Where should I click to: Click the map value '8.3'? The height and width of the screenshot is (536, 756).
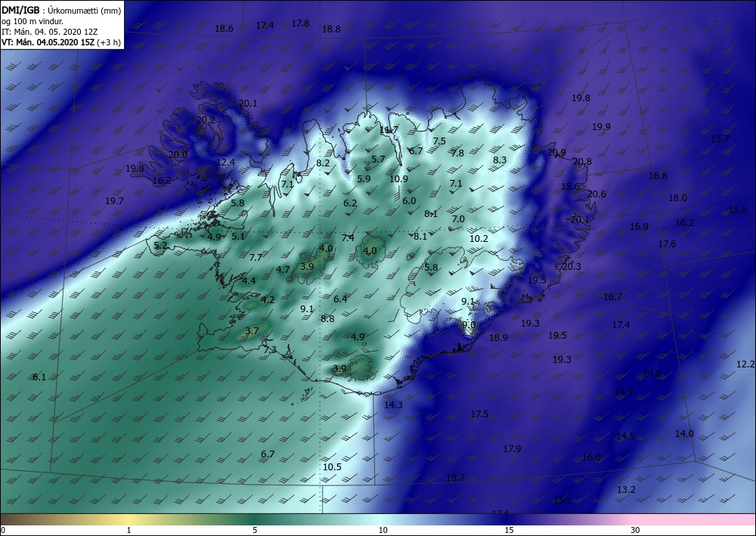click(x=500, y=160)
